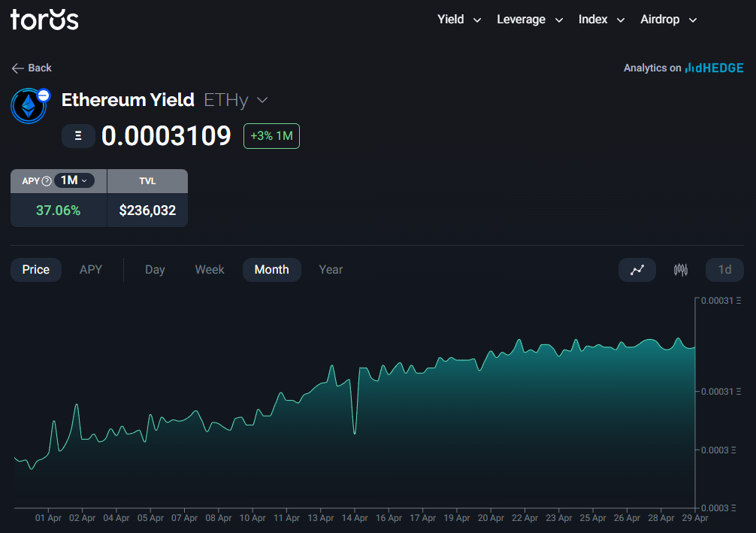The width and height of the screenshot is (756, 533).
Task: Open the Airdrop menu
Action: point(668,20)
